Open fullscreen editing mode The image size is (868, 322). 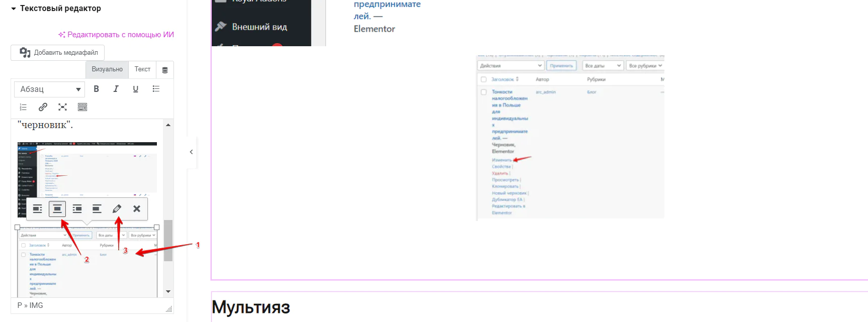click(62, 107)
